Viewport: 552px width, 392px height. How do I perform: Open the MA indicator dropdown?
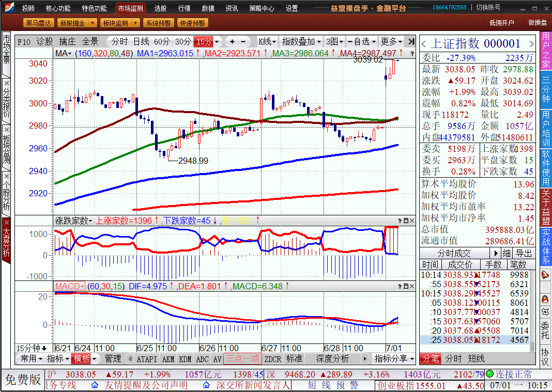pos(64,54)
